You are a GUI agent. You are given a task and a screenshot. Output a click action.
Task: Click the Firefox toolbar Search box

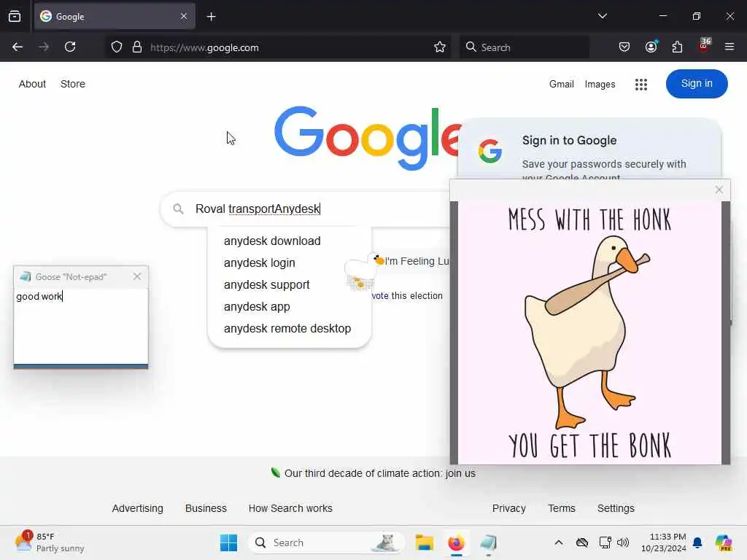click(524, 47)
